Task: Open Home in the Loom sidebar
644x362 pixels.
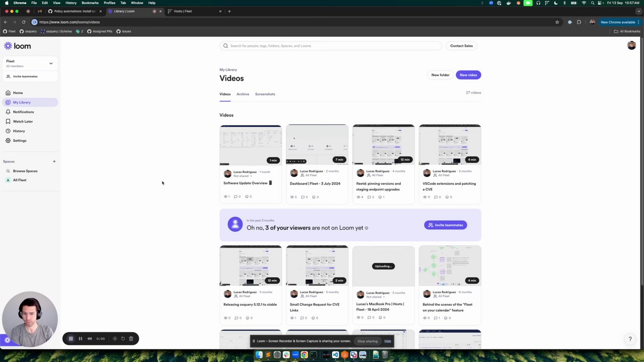Action: pyautogui.click(x=29, y=93)
